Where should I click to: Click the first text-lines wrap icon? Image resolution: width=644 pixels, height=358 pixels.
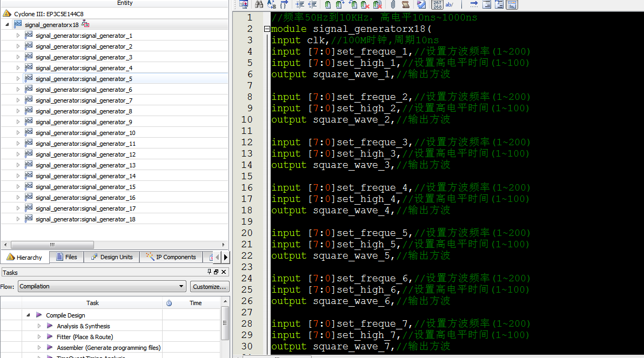pos(487,4)
